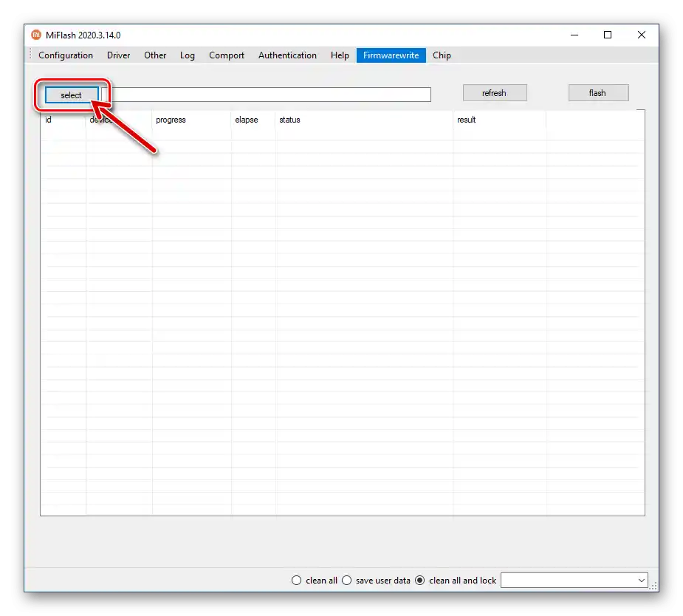Focus the firmware path input field
The width and height of the screenshot is (683, 616).
pyautogui.click(x=266, y=95)
